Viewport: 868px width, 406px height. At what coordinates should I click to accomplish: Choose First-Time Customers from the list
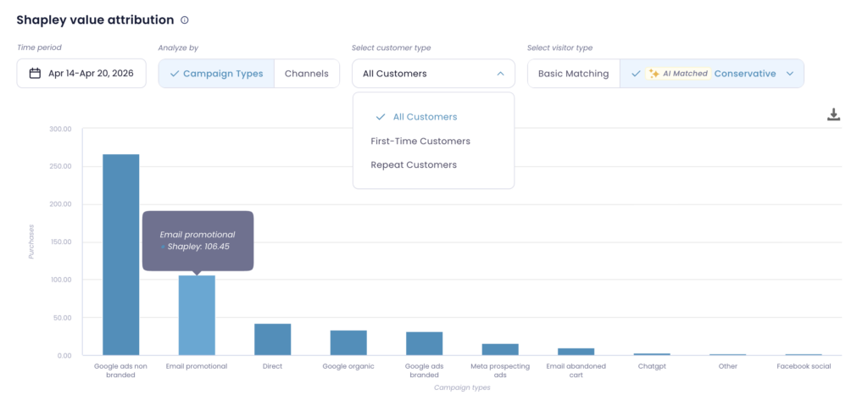pos(420,141)
